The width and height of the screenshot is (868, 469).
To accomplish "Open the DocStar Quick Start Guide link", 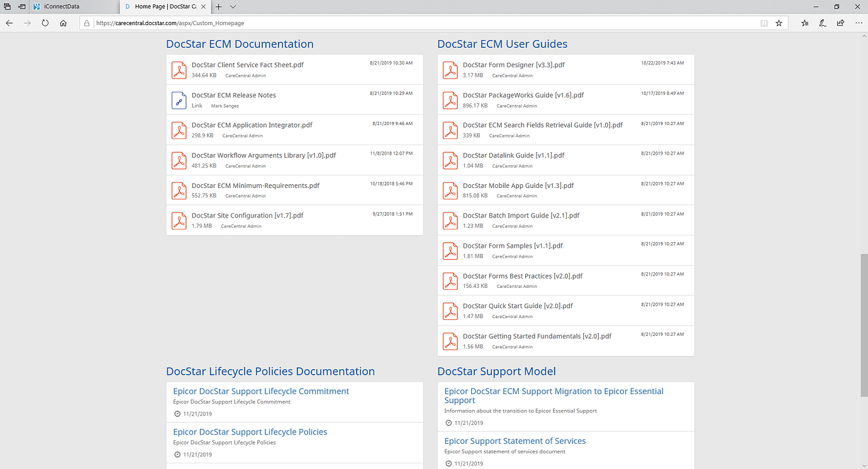I will [x=517, y=306].
